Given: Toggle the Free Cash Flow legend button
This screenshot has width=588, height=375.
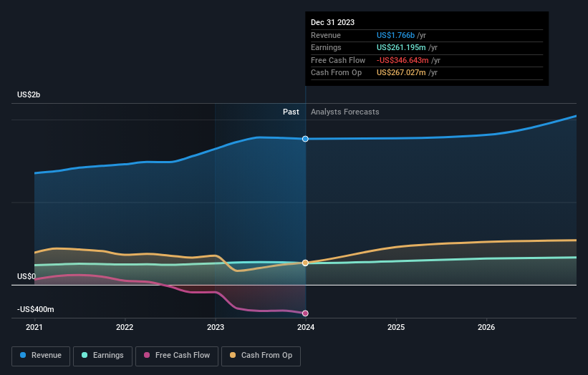Looking at the screenshot, I should point(177,356).
